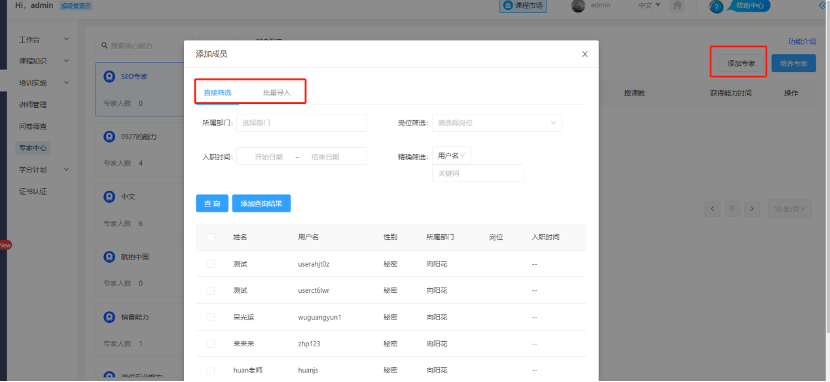The height and width of the screenshot is (382, 830).
Task: Open 讲师管理 in the sidebar
Action: click(x=33, y=105)
